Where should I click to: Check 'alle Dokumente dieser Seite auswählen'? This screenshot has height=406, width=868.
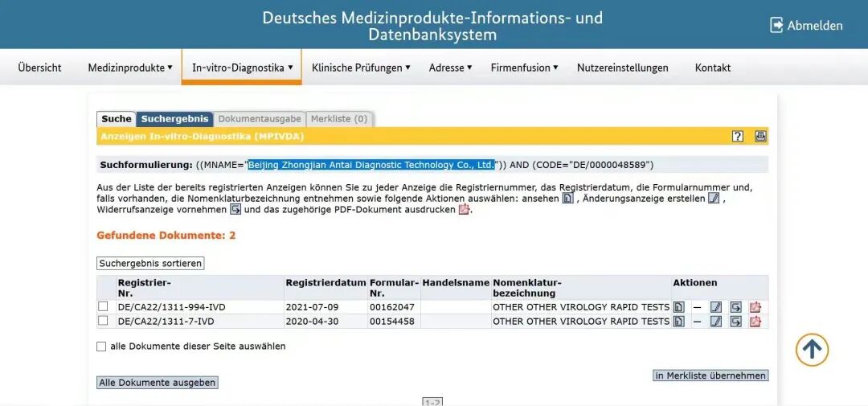click(x=101, y=347)
